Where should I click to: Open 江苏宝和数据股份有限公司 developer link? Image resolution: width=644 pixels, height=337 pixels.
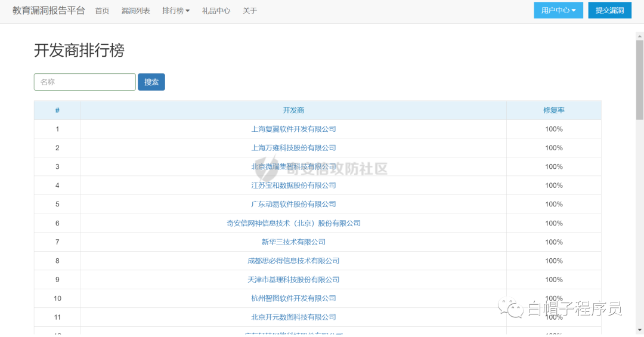[x=293, y=185]
